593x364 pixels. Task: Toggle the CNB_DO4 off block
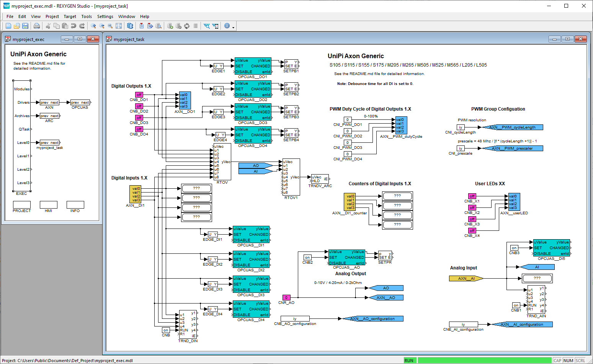click(x=139, y=129)
